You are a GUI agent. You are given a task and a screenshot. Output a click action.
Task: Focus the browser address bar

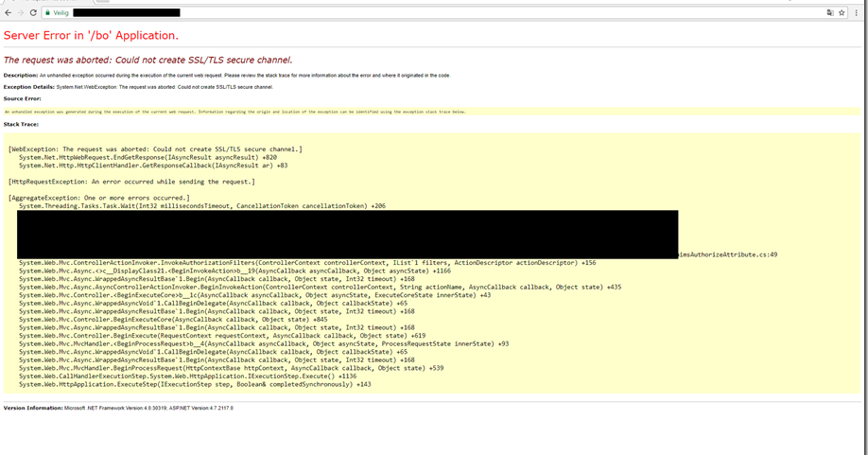(445, 12)
